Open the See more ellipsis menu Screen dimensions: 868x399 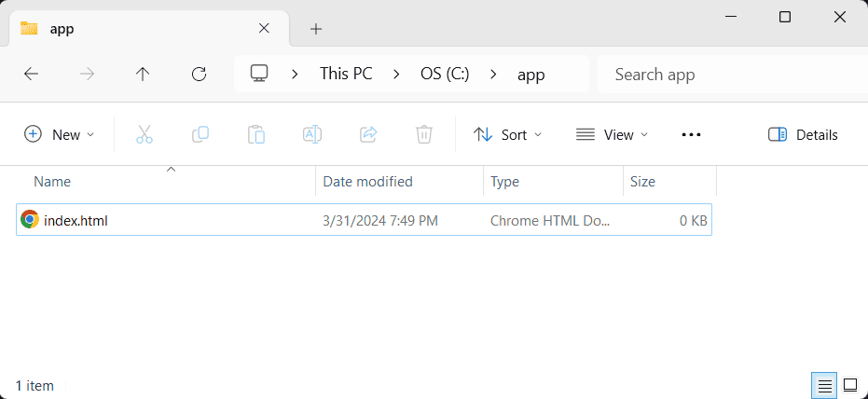(x=691, y=134)
